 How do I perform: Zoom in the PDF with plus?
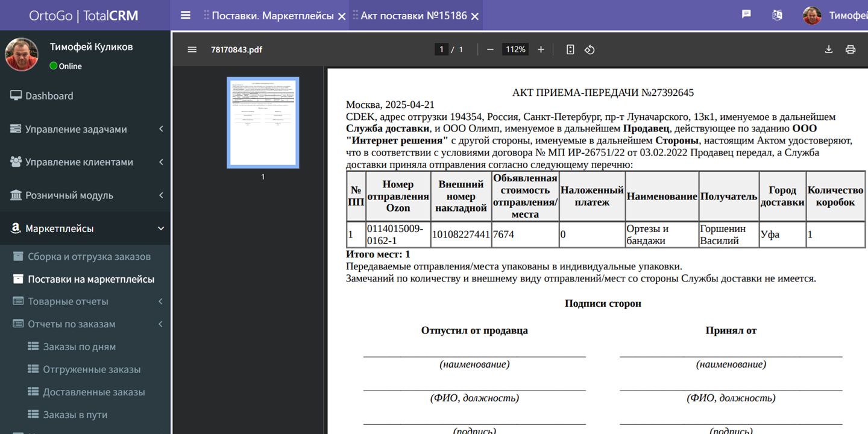(541, 49)
